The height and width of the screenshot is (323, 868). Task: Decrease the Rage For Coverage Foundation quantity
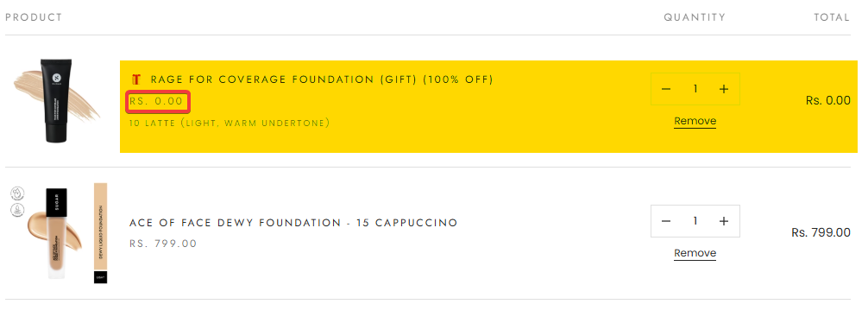coord(666,89)
